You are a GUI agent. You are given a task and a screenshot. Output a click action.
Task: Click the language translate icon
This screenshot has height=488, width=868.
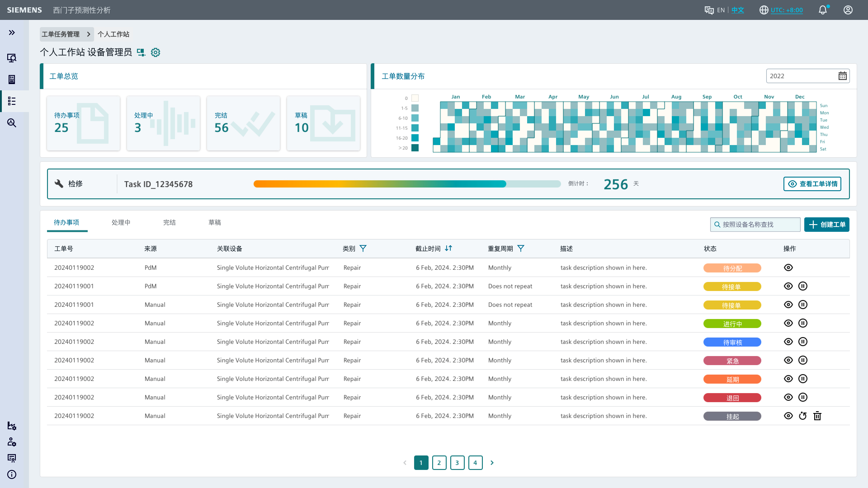click(709, 10)
